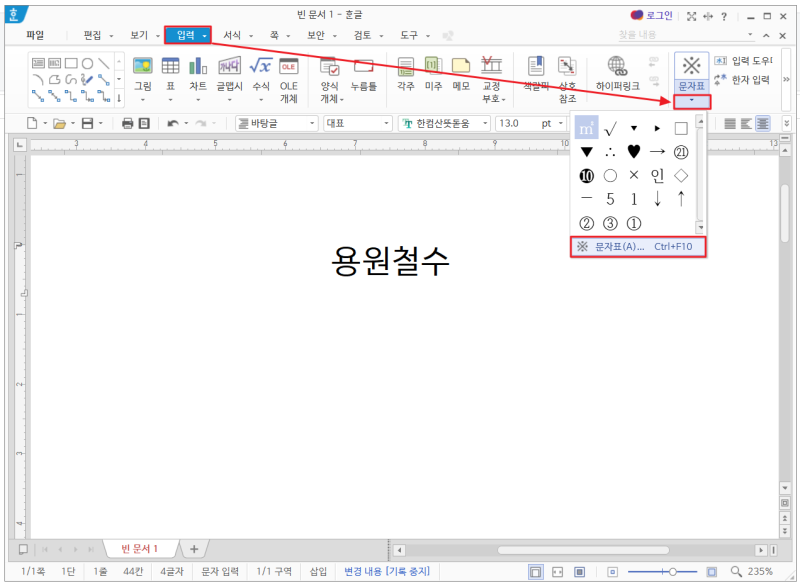This screenshot has width=800, height=586.
Task: Insert the black heart symbol
Action: pyautogui.click(x=634, y=151)
